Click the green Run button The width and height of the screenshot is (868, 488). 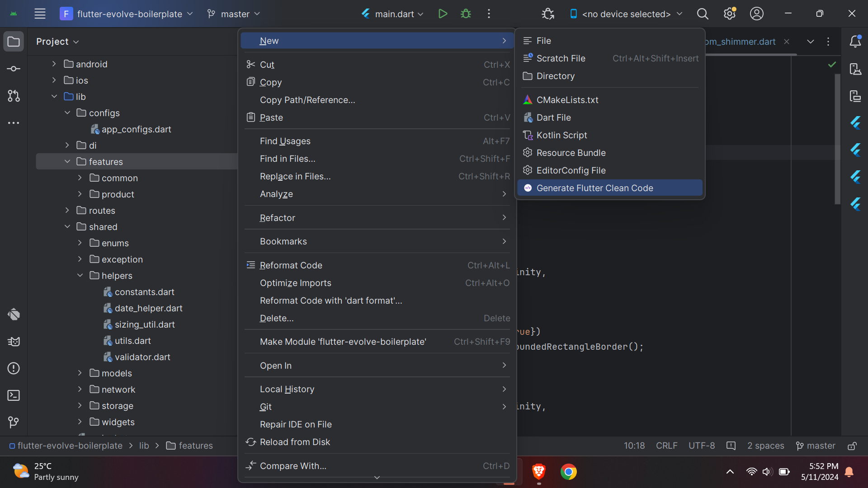[x=443, y=14]
